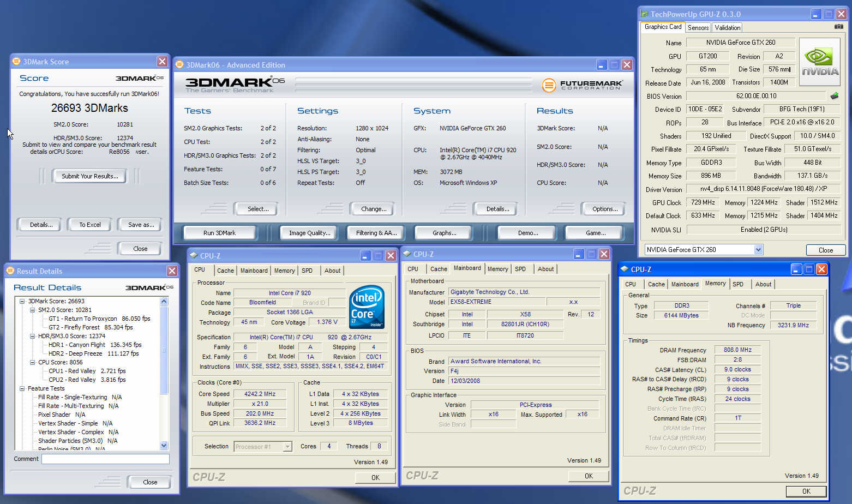Click the GPU-Z title bar app icon

(x=644, y=14)
